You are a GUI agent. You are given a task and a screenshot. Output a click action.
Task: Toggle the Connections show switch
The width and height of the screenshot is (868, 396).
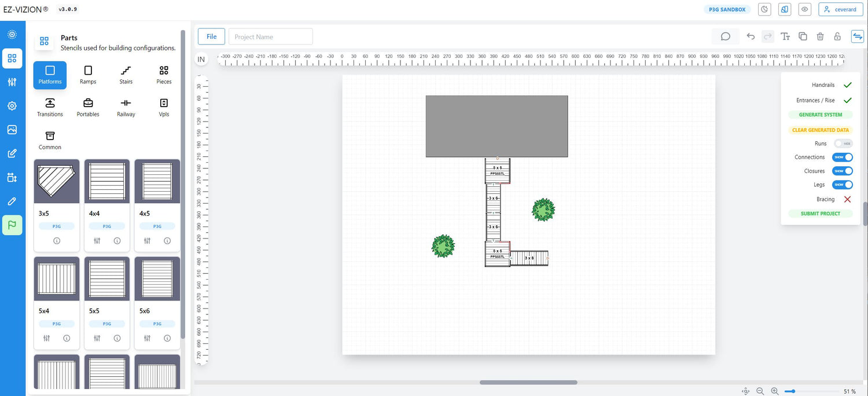[842, 157]
